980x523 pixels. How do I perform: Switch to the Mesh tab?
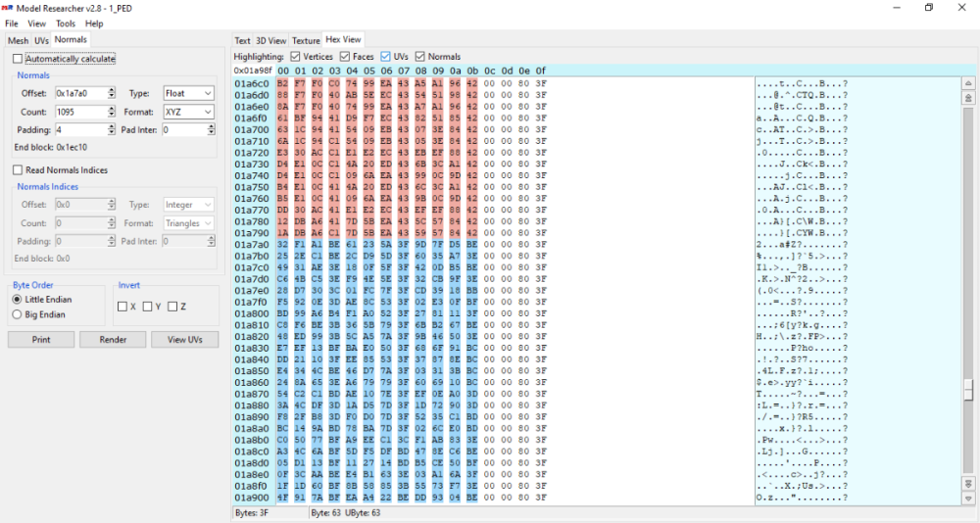tap(18, 40)
